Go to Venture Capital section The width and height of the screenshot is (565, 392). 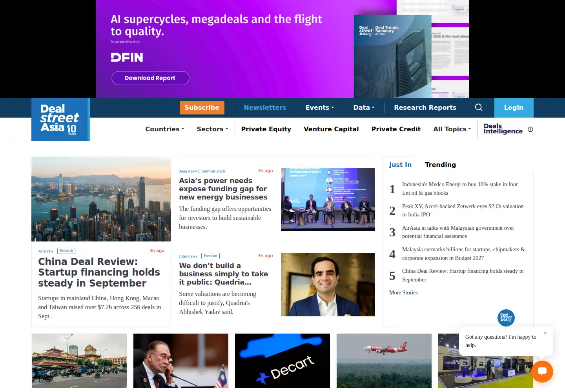(x=331, y=129)
